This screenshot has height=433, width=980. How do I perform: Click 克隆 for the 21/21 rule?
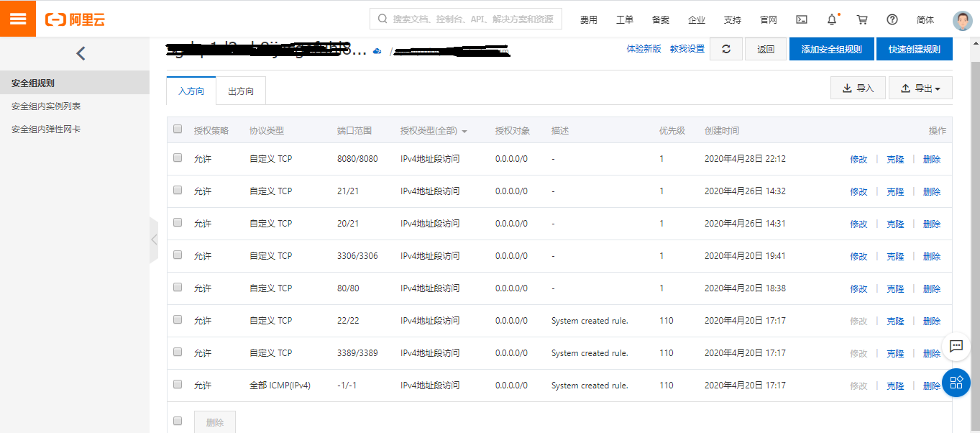click(895, 192)
